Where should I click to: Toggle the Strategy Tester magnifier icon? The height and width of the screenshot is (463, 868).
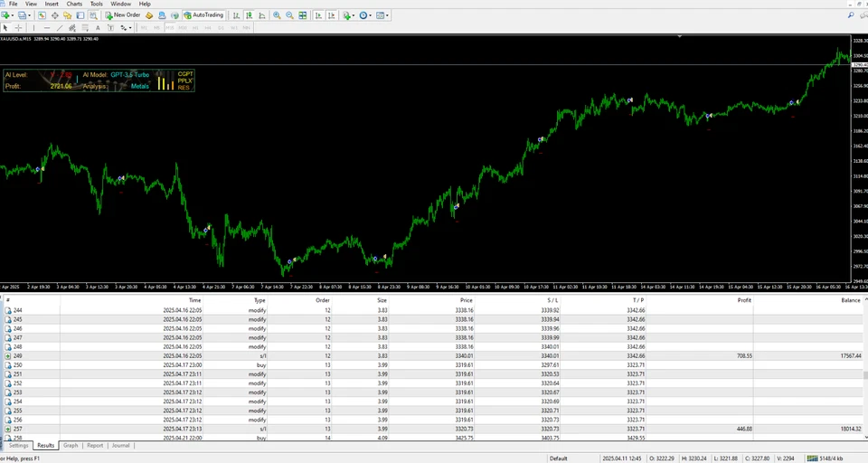(x=93, y=15)
